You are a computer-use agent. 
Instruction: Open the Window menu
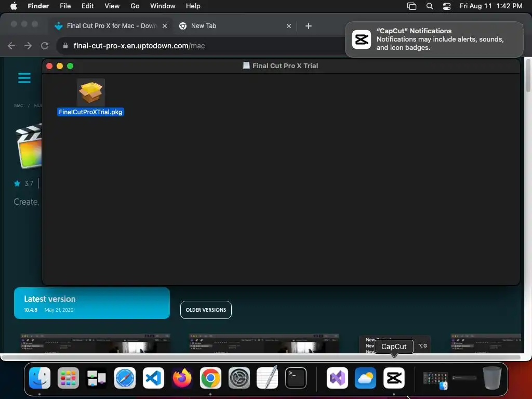163,6
